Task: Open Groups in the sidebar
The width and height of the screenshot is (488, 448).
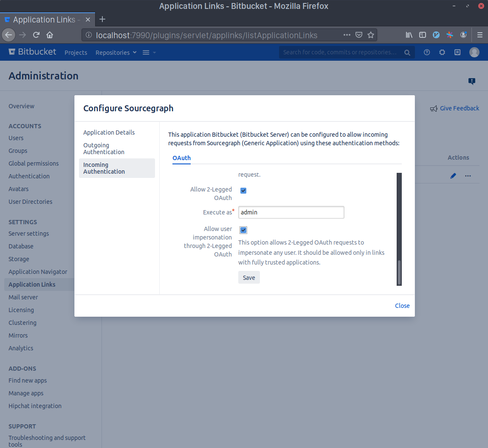Action: 18,151
